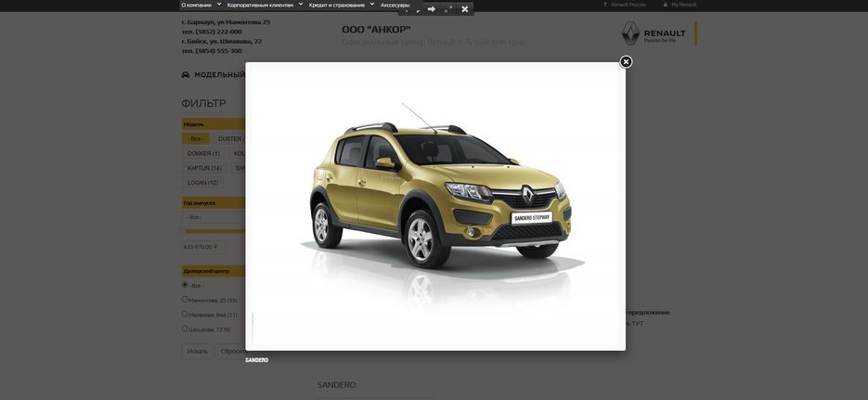
Task: Click the Renault diamond logo
Action: click(x=630, y=33)
